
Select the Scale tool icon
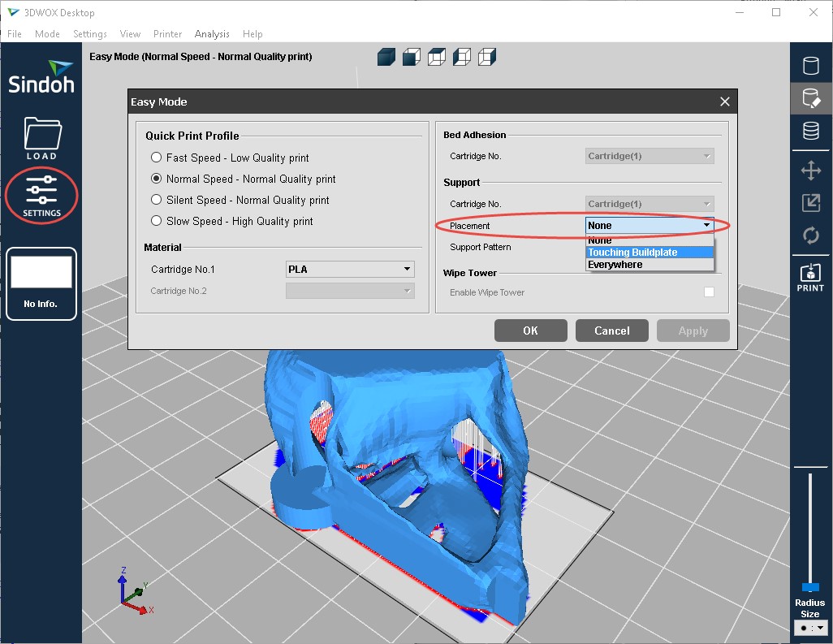coord(811,202)
